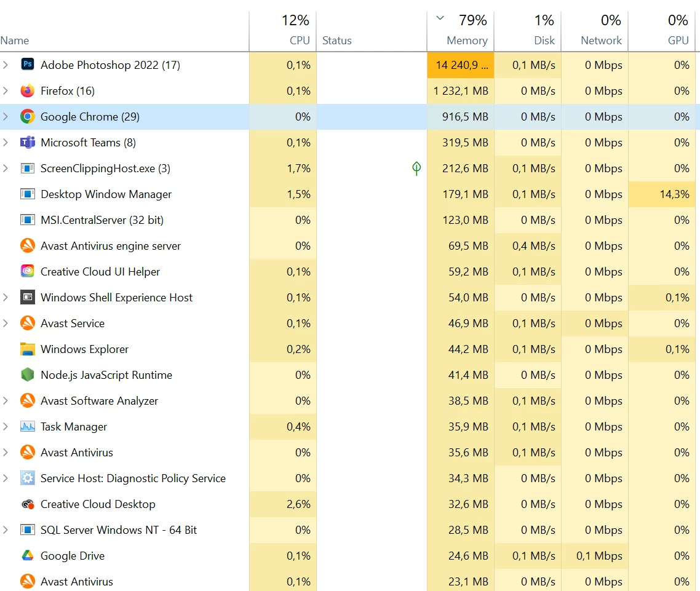This screenshot has height=591, width=700.
Task: Select the MSI.CentralServer (32 bit) row
Action: (x=350, y=220)
